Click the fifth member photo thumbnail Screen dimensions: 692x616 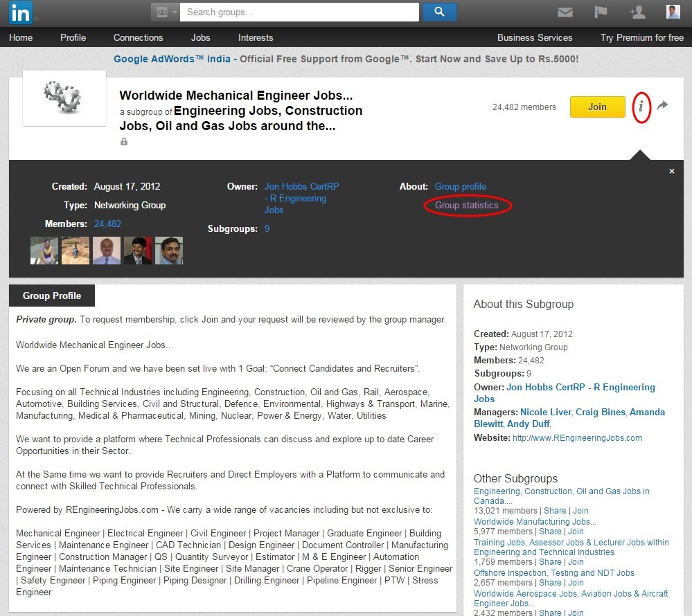[x=168, y=251]
